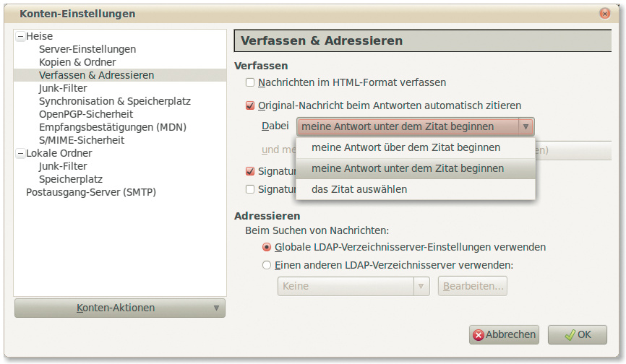Collapse the Lokale Ordner tree

tap(20, 153)
